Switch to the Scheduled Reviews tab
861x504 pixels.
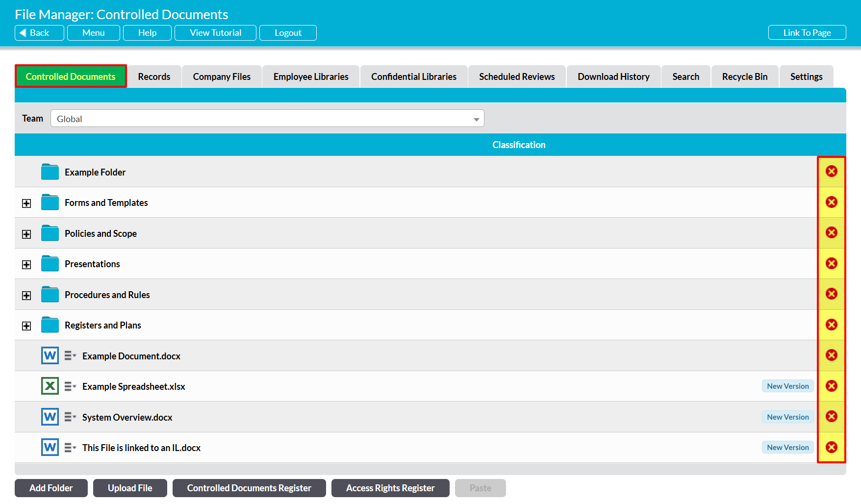[517, 76]
